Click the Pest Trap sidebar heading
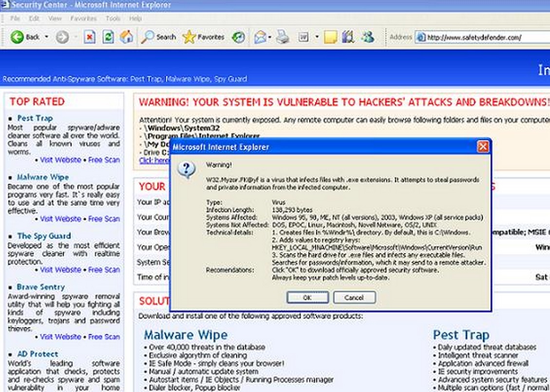 35,118
